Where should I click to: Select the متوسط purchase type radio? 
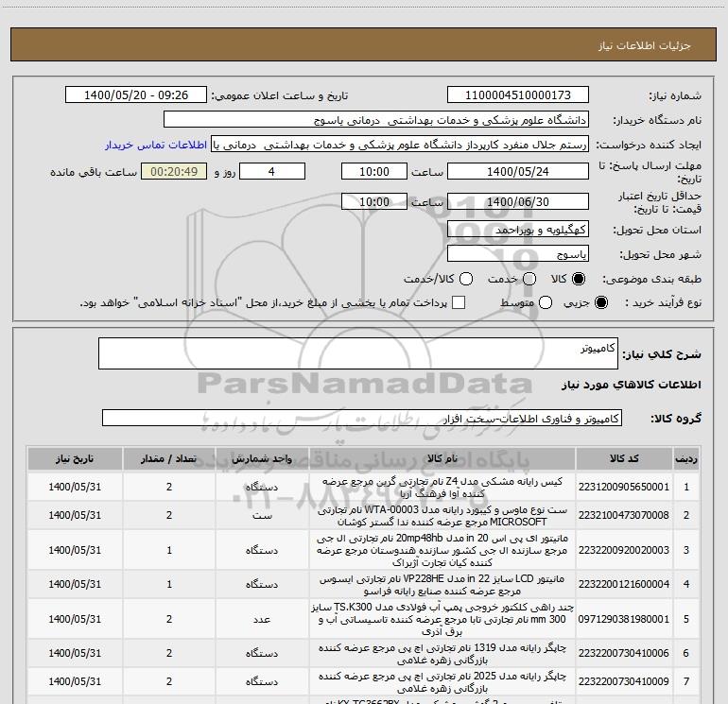[546, 302]
